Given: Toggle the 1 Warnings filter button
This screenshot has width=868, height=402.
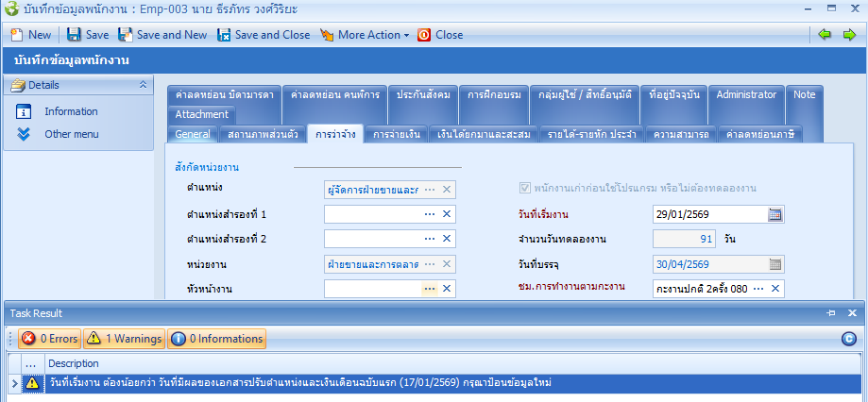Looking at the screenshot, I should click(124, 338).
